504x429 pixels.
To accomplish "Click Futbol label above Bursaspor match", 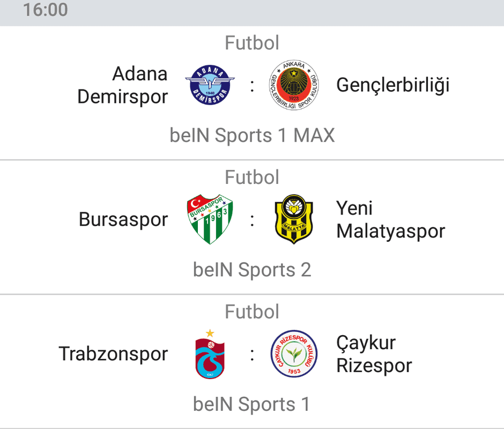I will click(252, 177).
